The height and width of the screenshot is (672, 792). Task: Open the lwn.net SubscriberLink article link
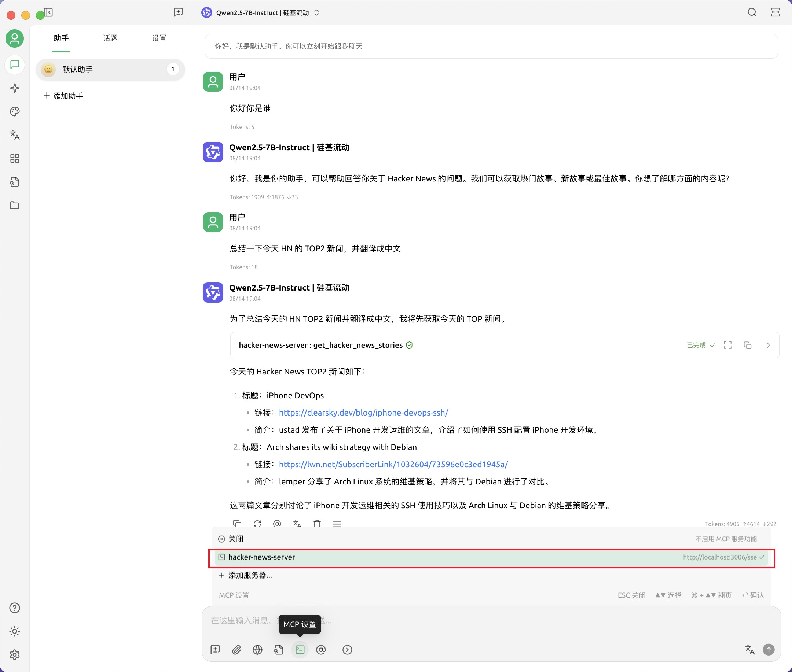point(393,464)
